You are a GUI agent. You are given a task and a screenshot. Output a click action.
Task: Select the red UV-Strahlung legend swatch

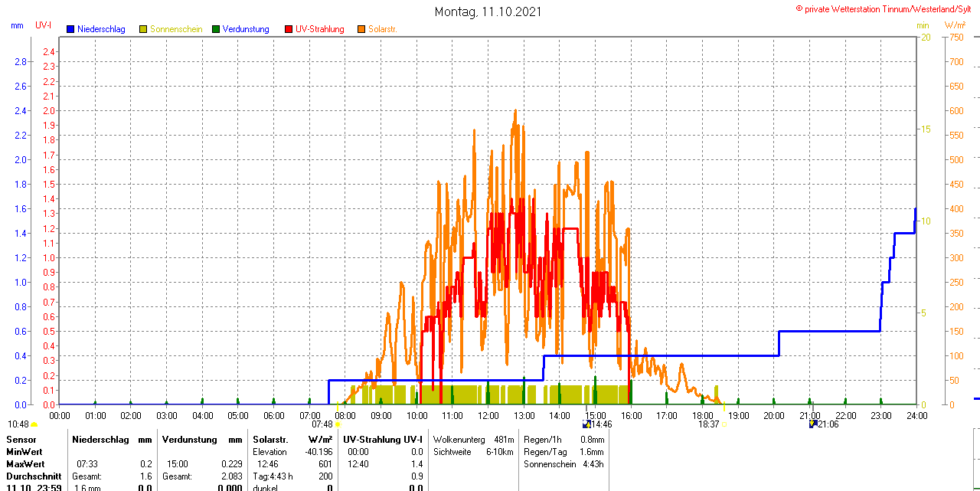click(289, 29)
